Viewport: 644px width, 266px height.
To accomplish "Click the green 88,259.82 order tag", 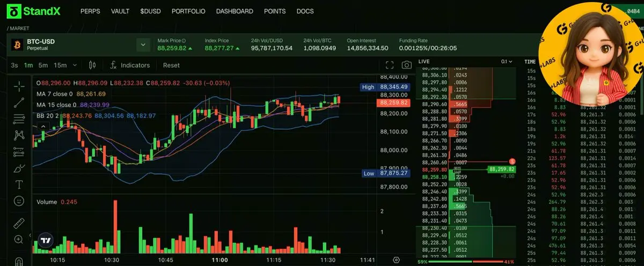I will point(502,169).
